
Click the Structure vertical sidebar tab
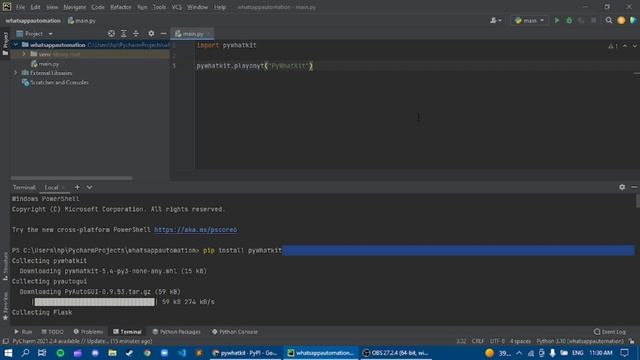pyautogui.click(x=5, y=265)
